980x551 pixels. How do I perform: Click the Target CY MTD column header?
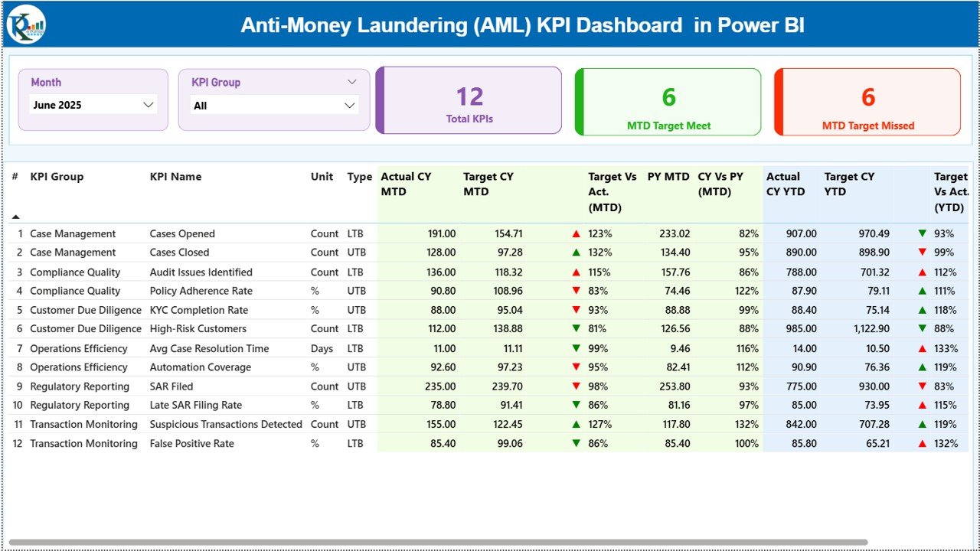[488, 184]
